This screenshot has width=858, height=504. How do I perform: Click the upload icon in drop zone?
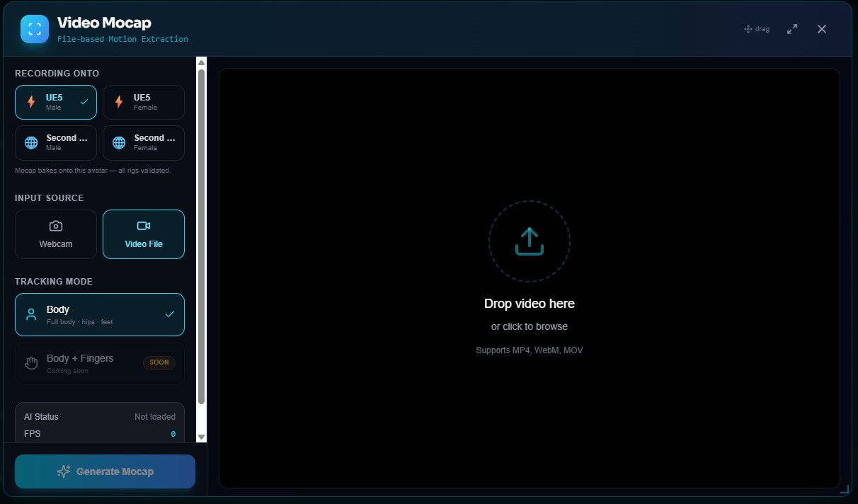coord(530,241)
